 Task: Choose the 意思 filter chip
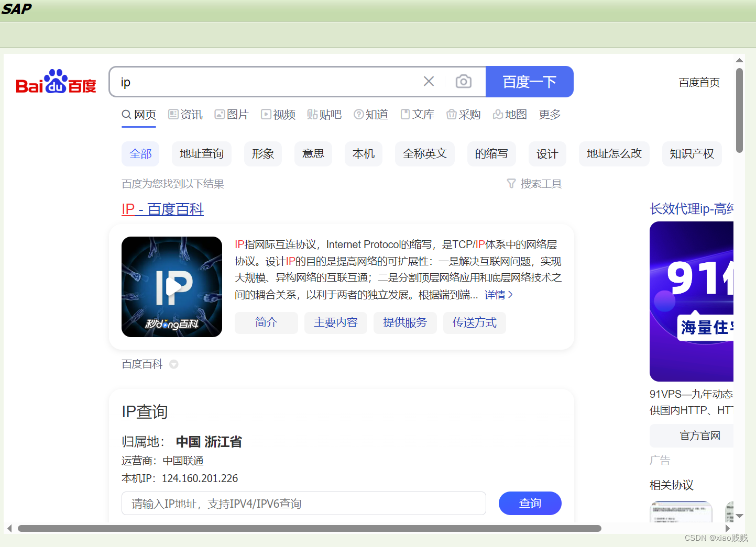313,154
